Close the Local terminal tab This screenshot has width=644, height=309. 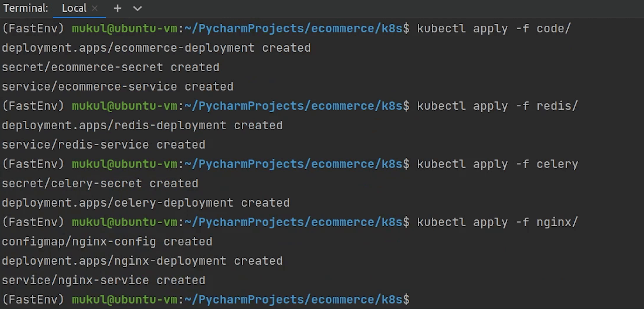pyautogui.click(x=94, y=9)
